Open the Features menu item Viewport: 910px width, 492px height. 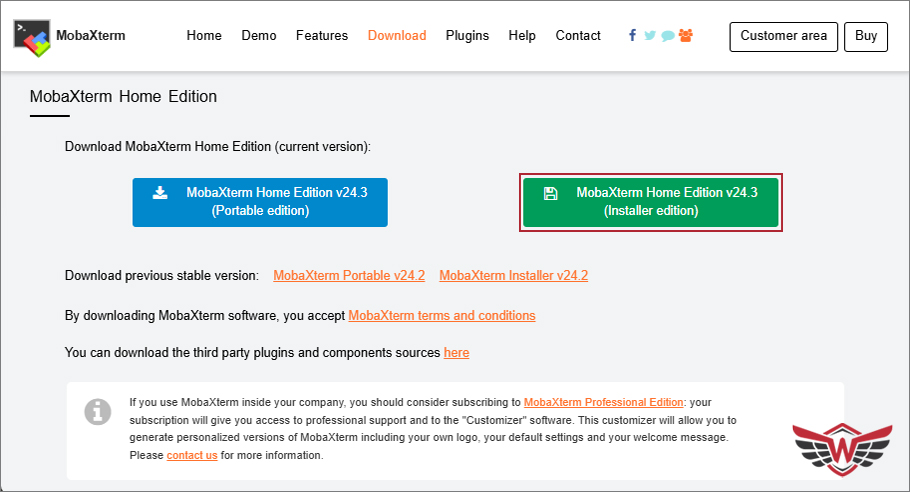click(322, 36)
